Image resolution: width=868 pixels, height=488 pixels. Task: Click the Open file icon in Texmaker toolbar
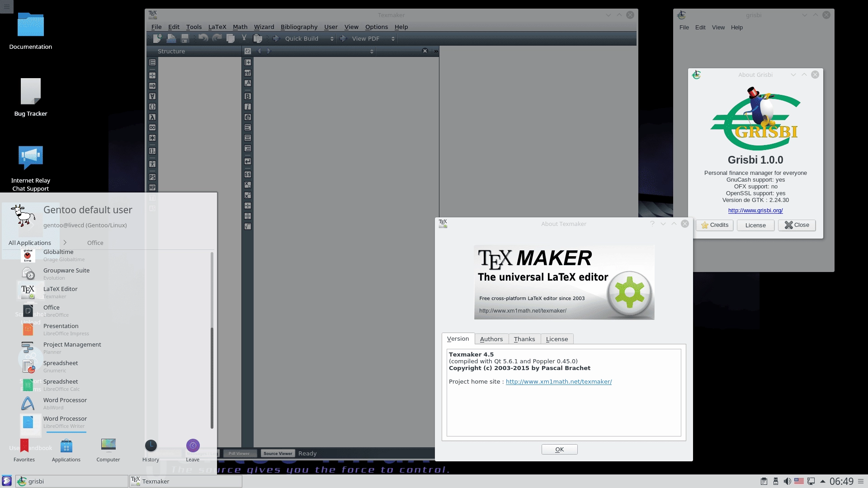click(x=171, y=38)
